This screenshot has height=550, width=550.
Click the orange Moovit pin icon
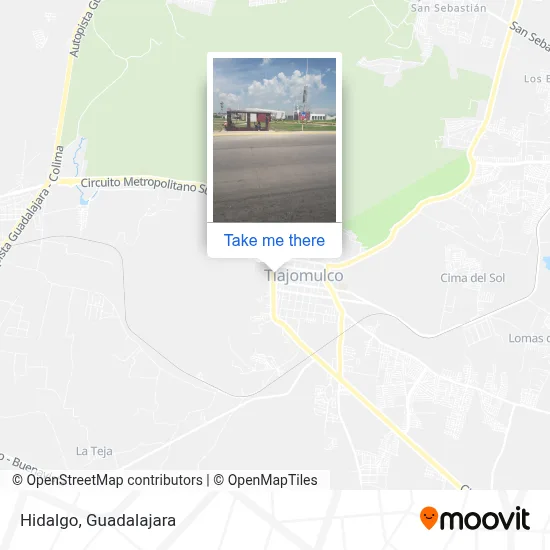429,518
